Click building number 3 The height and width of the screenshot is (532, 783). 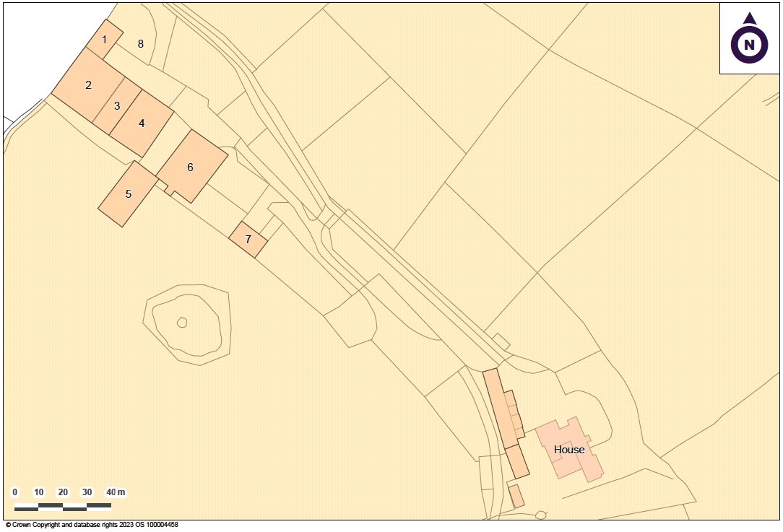point(116,107)
